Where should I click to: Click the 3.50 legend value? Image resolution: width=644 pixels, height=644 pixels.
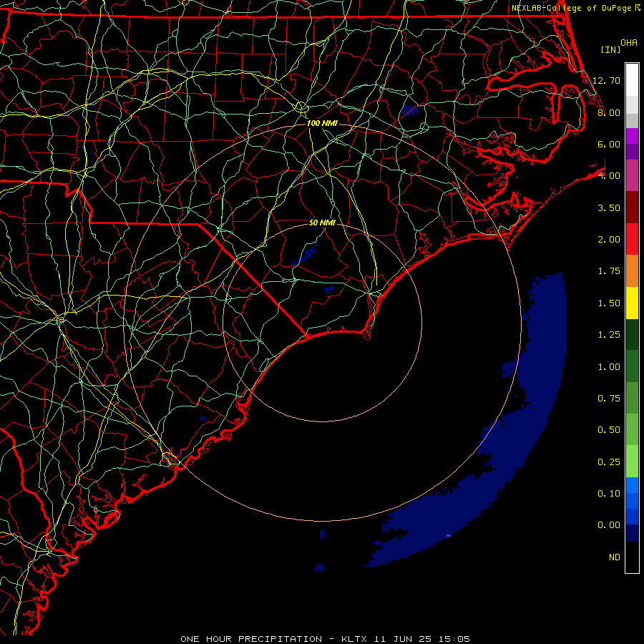(609, 208)
